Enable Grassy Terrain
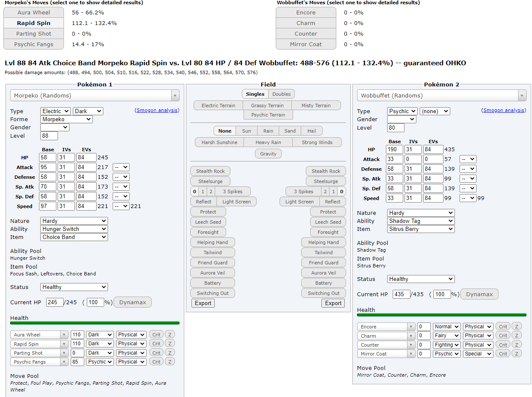This screenshot has width=532, height=397. (267, 105)
